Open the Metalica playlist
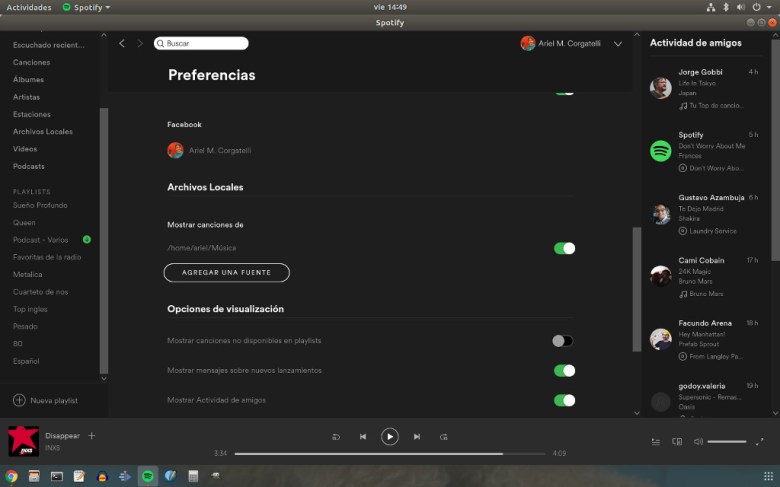 click(x=28, y=274)
